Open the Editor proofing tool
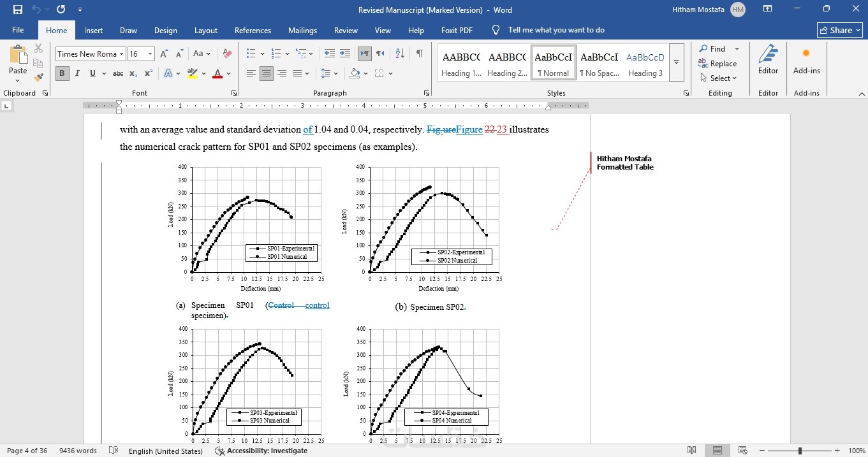This screenshot has width=868, height=457. (x=768, y=62)
